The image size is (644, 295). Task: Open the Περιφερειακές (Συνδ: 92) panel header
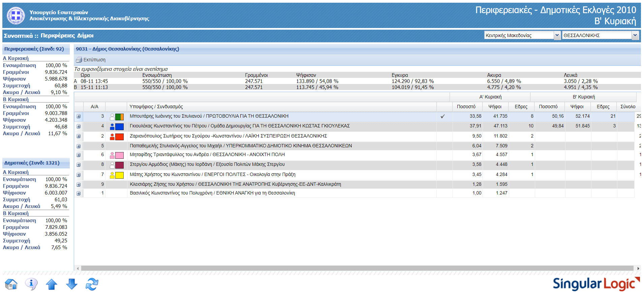[x=34, y=49]
